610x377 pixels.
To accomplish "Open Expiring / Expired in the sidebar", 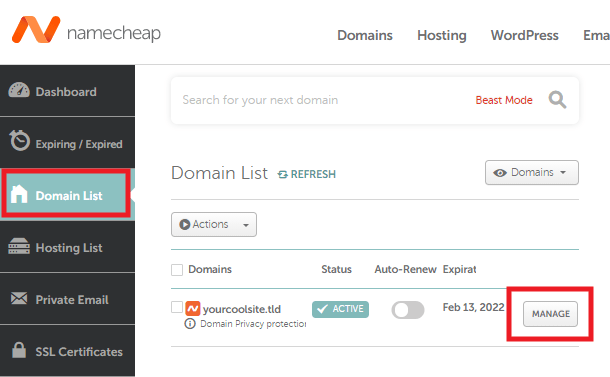I will click(x=67, y=142).
